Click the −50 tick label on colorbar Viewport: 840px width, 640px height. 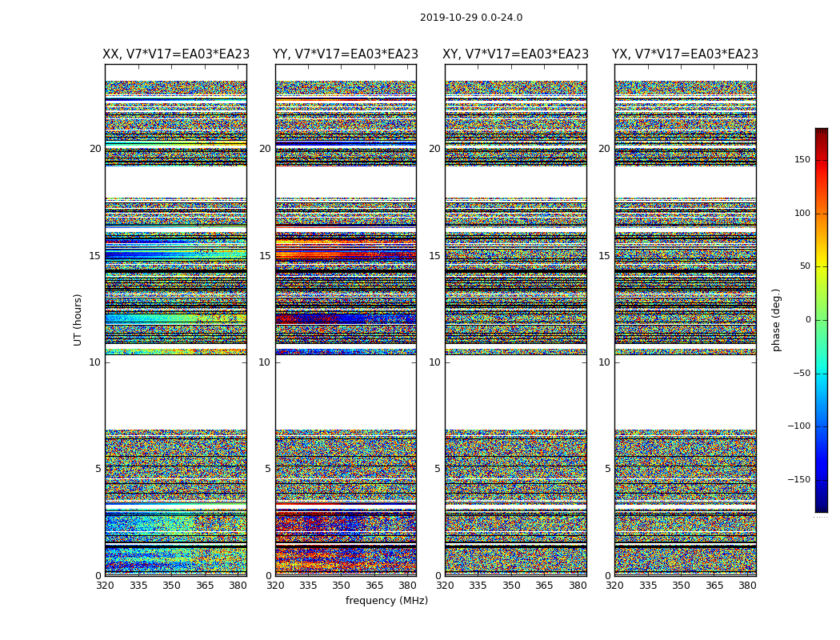(802, 373)
